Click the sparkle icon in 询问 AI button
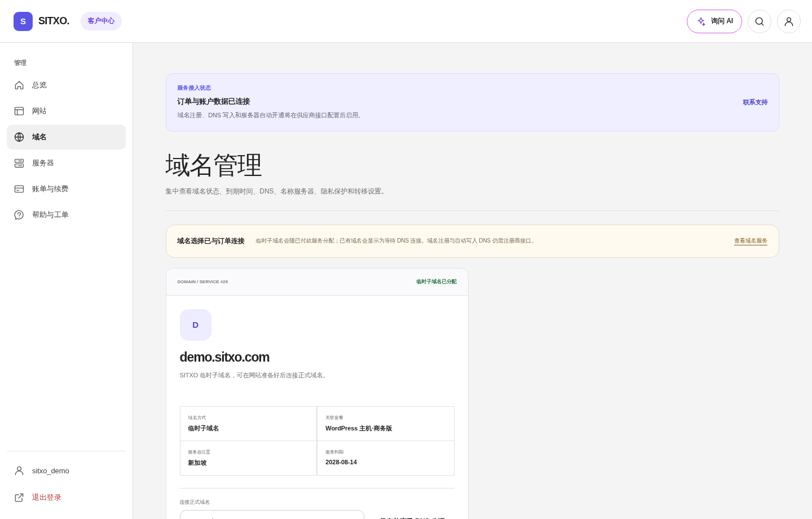Viewport: 812px width, 519px height. [x=701, y=21]
